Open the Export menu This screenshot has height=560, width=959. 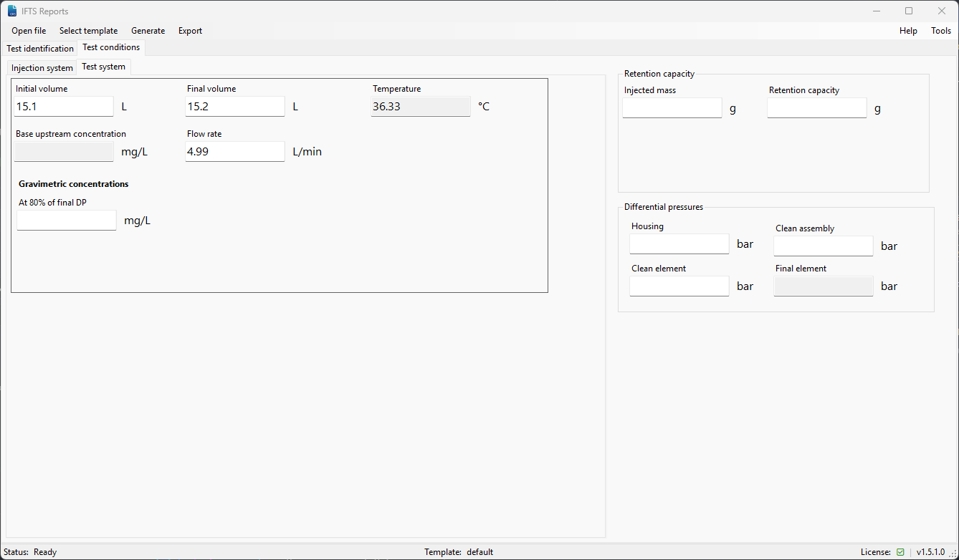coord(190,31)
